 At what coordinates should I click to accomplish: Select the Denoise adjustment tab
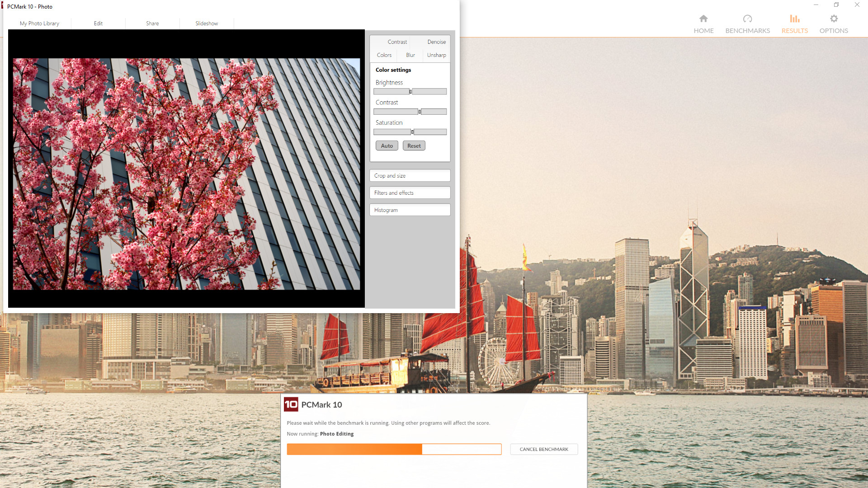pos(436,41)
